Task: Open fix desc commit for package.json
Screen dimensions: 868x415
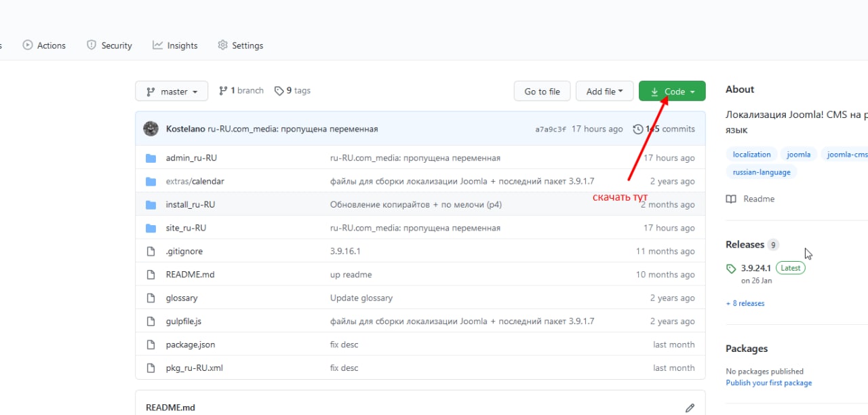Action: pos(344,345)
